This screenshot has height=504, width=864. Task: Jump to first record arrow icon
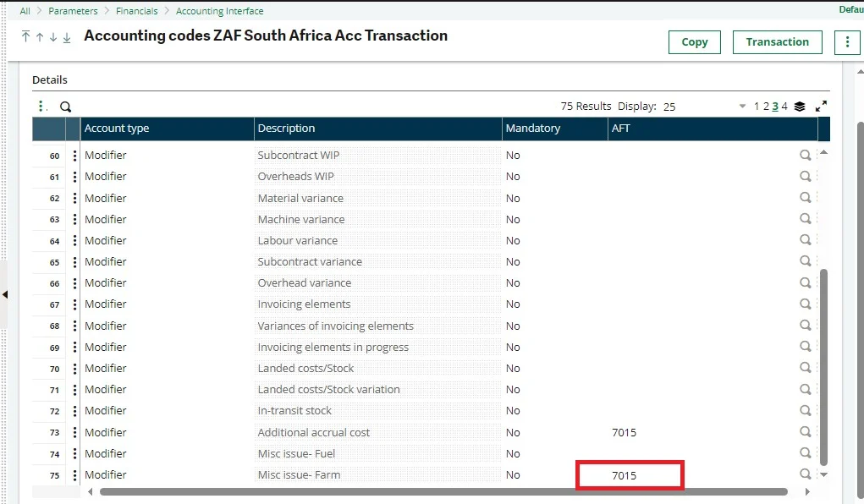coord(26,36)
